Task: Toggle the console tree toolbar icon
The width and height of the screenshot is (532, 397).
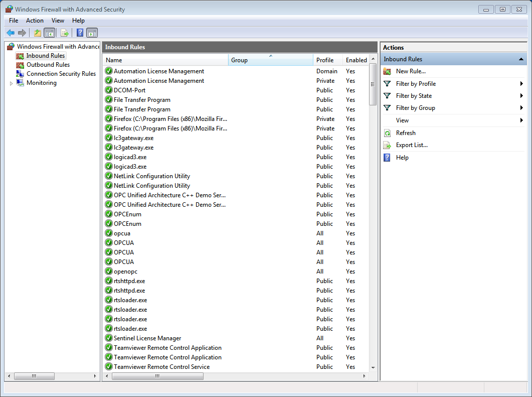Action: 50,33
